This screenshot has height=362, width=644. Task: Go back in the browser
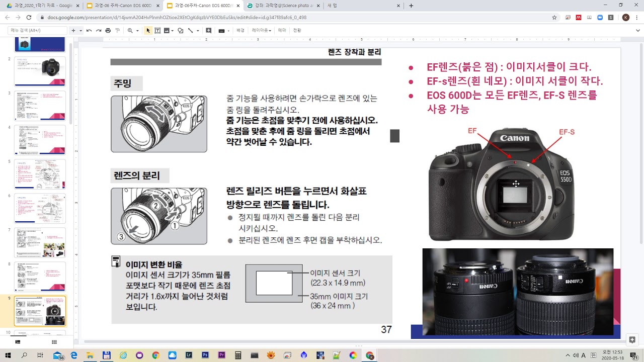pos(7,17)
